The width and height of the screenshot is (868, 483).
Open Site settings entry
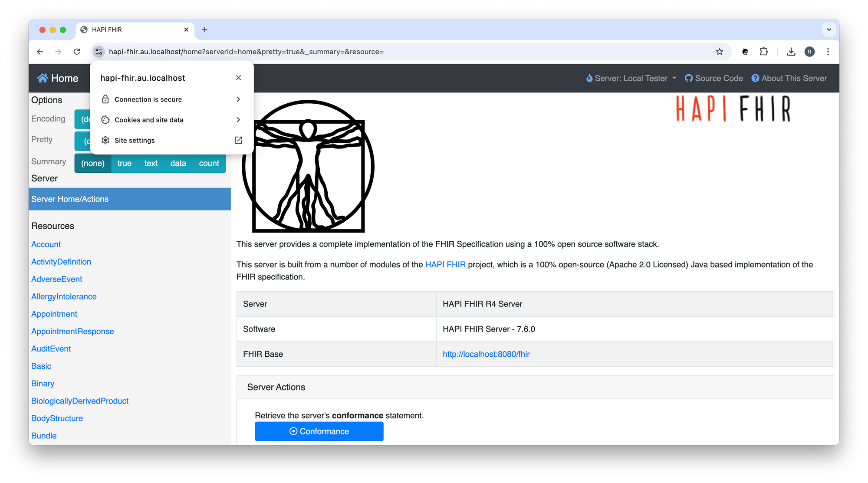[172, 140]
